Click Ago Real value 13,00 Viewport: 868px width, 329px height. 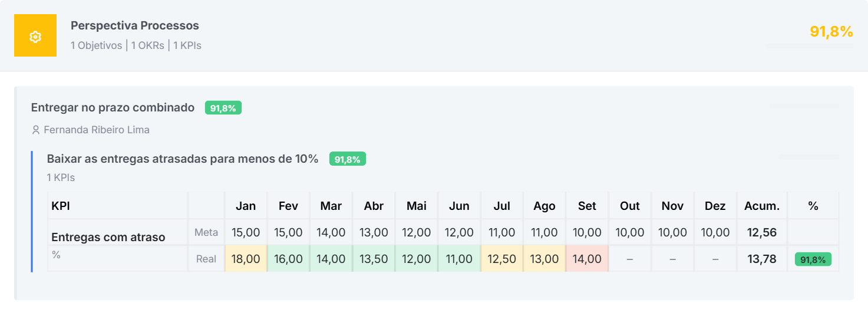(x=544, y=259)
